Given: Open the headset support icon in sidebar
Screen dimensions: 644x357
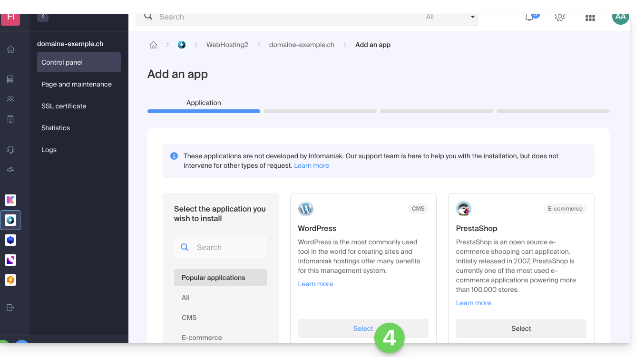Looking at the screenshot, I should click(10, 150).
